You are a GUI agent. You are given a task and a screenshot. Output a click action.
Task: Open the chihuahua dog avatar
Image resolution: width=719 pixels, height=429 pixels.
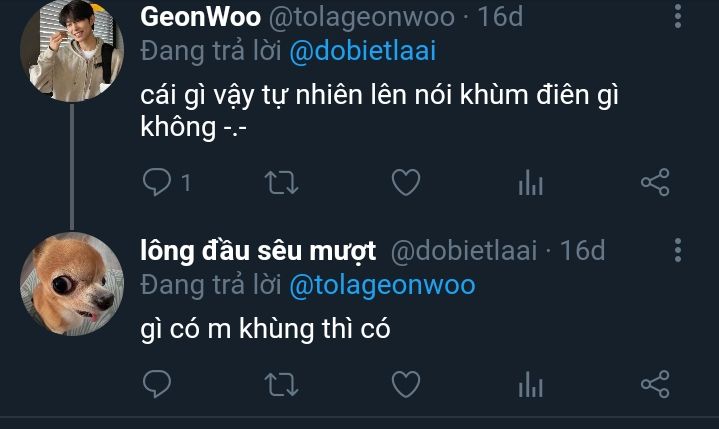coord(72,284)
